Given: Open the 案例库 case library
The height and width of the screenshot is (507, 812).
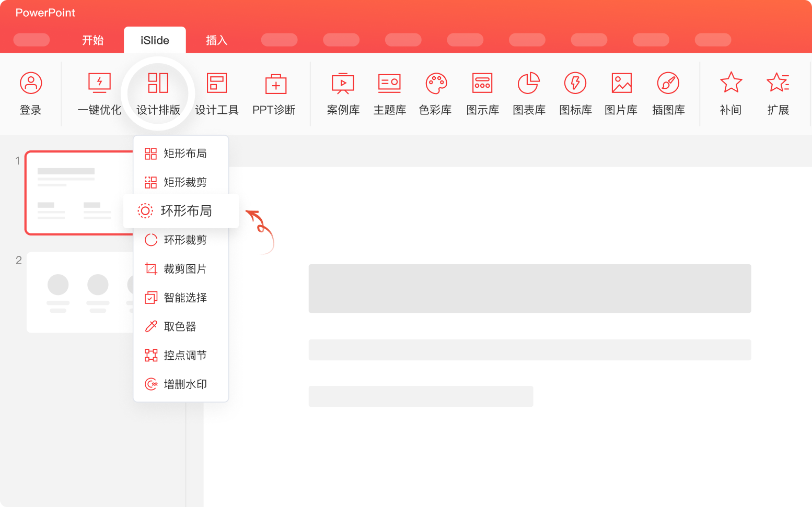Looking at the screenshot, I should click(343, 94).
